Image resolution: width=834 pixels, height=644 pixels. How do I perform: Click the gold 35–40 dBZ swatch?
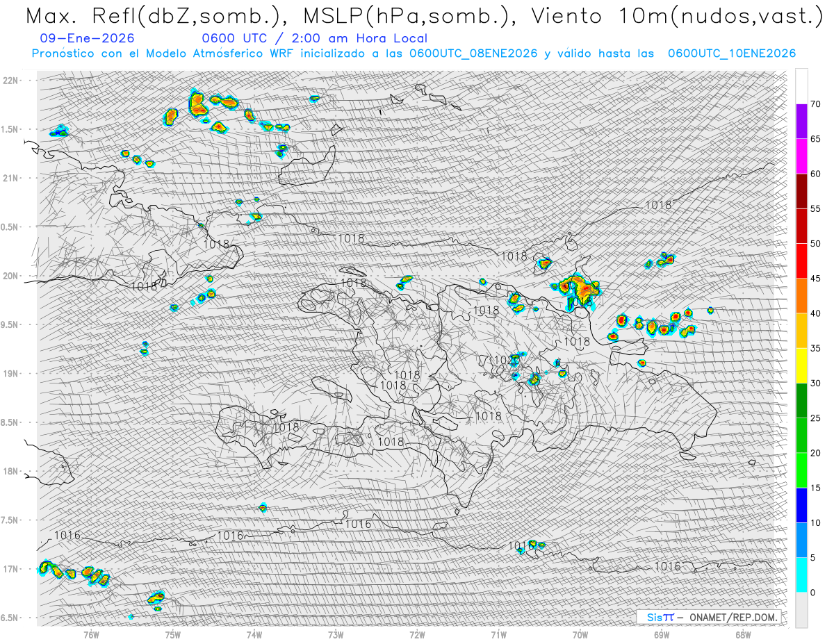pyautogui.click(x=801, y=331)
